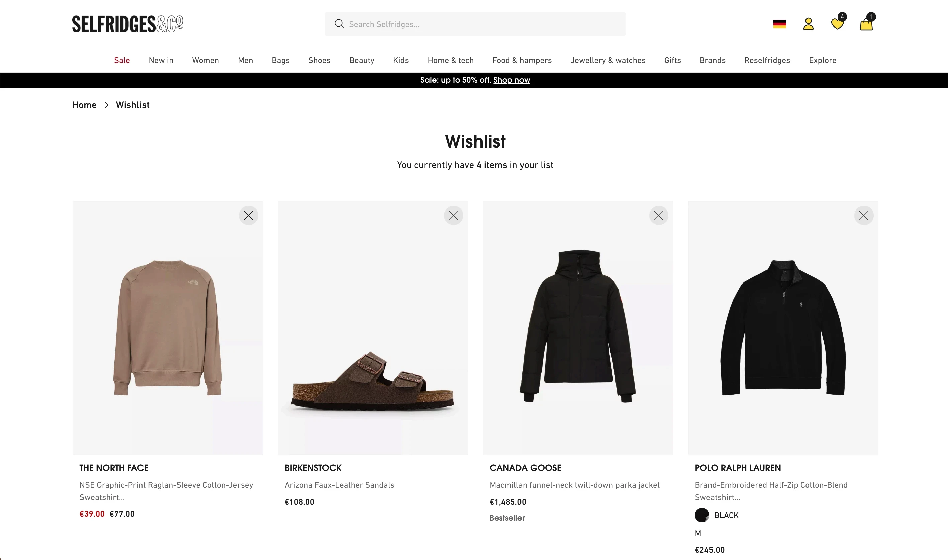
Task: Remove Polo Ralph Lauren sweatshirt from wishlist
Action: [864, 216]
